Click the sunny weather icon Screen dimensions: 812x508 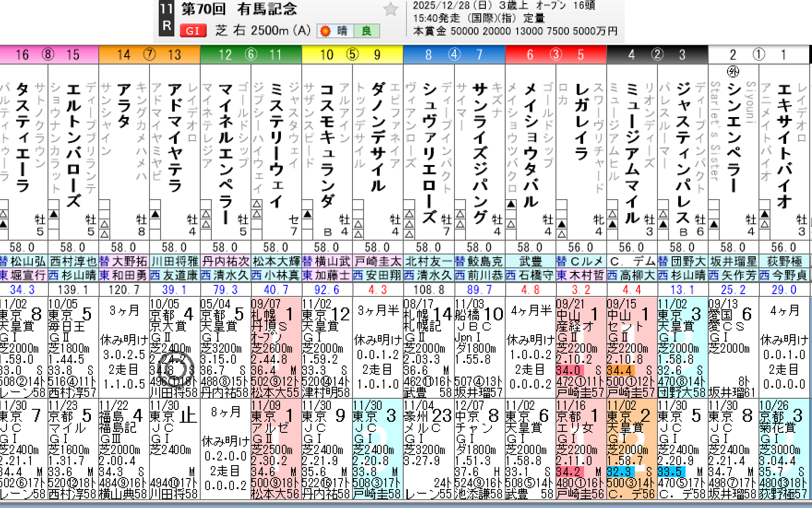325,31
